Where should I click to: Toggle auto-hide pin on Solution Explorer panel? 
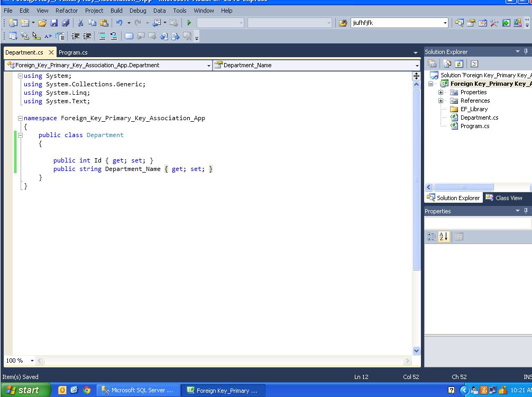(526, 51)
